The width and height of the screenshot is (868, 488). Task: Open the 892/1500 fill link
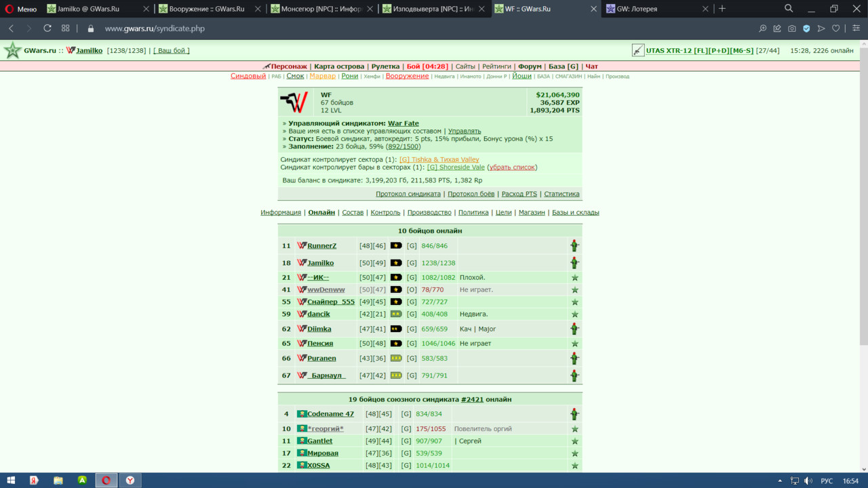[x=403, y=146]
